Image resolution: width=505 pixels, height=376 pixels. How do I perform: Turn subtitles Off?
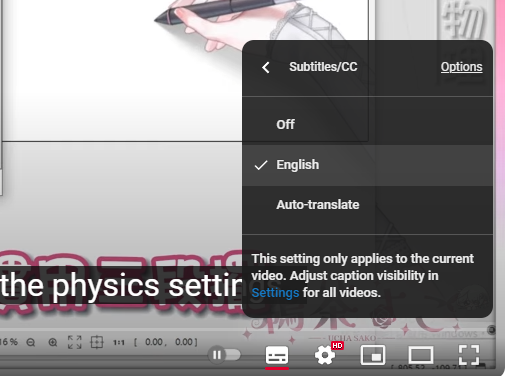tap(367, 124)
